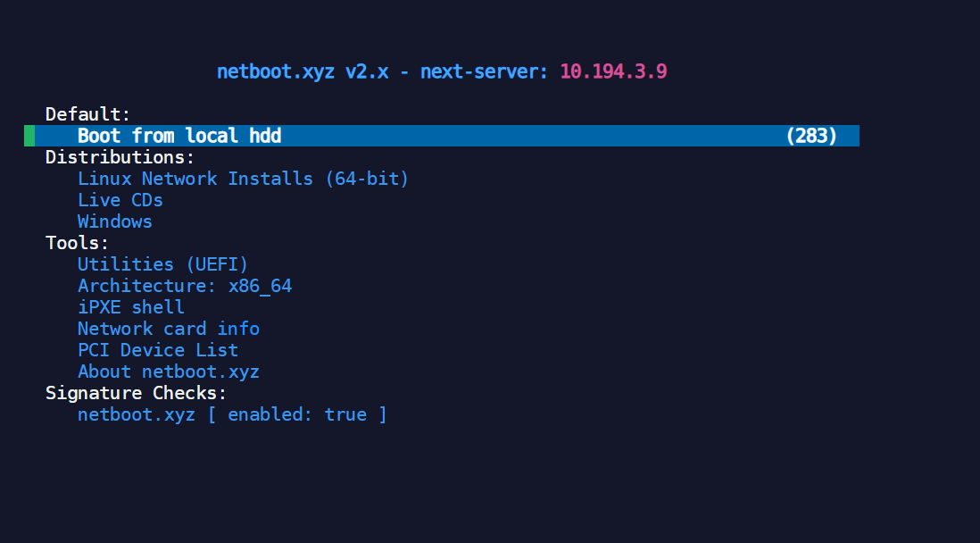Open the PCI Device List
Image resolution: width=980 pixels, height=543 pixels.
pos(157,350)
